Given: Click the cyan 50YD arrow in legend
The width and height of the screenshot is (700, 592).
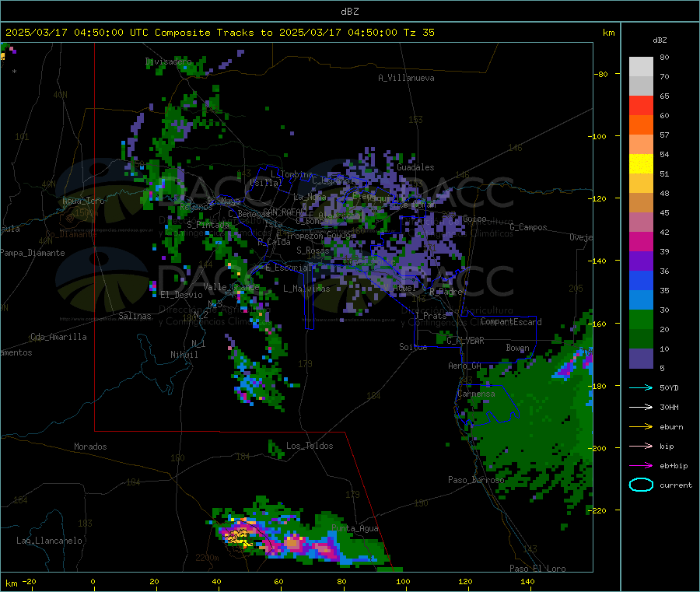Looking at the screenshot, I should (641, 387).
